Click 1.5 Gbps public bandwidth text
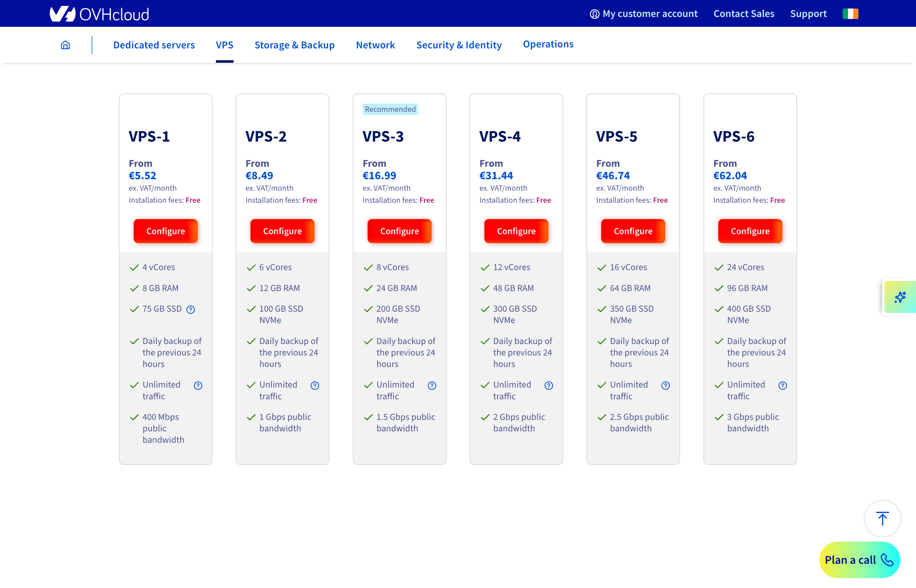The height and width of the screenshot is (588, 916). 406,423
